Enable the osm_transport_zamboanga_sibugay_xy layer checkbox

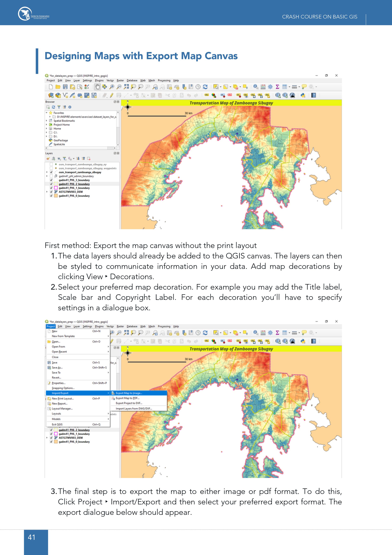click(51, 164)
